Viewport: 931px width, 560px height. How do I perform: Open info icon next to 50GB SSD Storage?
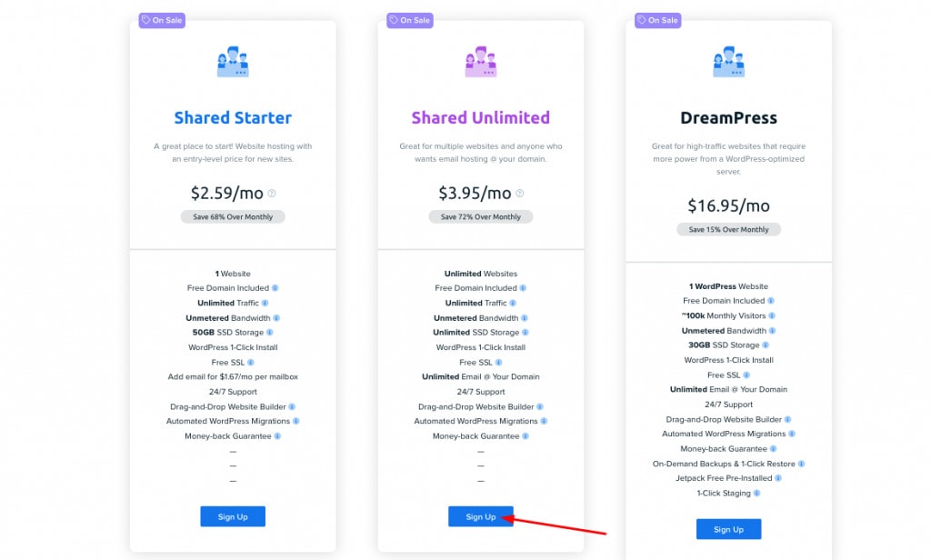pyautogui.click(x=269, y=333)
